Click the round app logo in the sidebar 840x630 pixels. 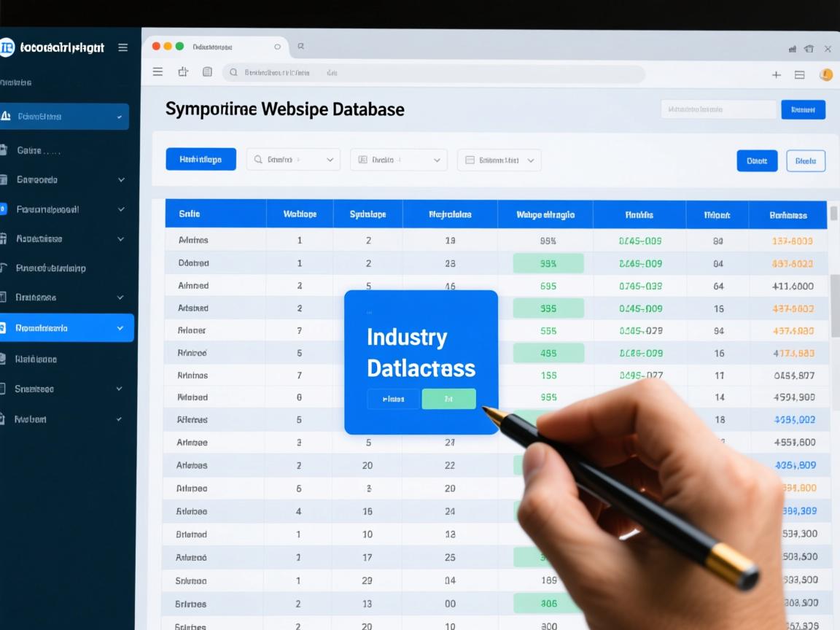click(7, 47)
